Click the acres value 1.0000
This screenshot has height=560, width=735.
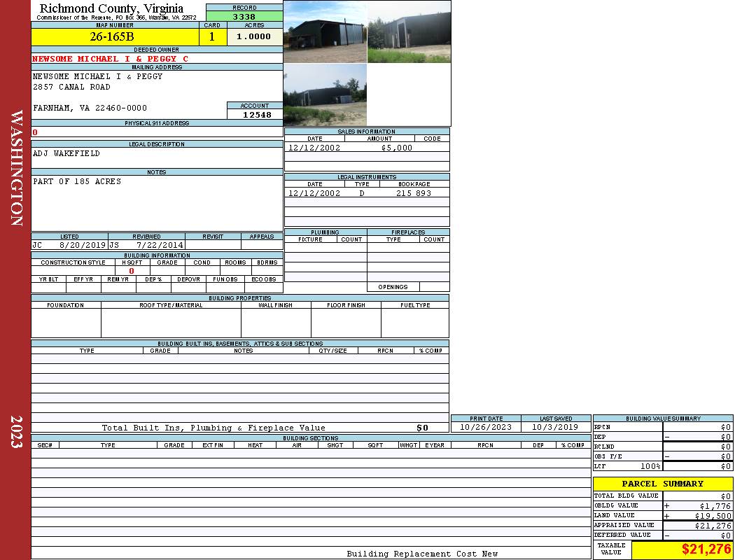tap(254, 37)
